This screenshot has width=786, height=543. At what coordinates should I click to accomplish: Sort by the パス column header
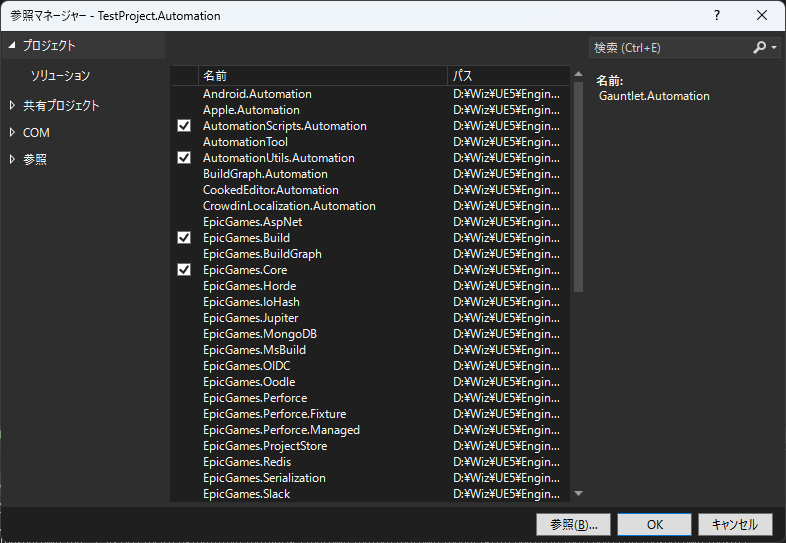point(508,76)
